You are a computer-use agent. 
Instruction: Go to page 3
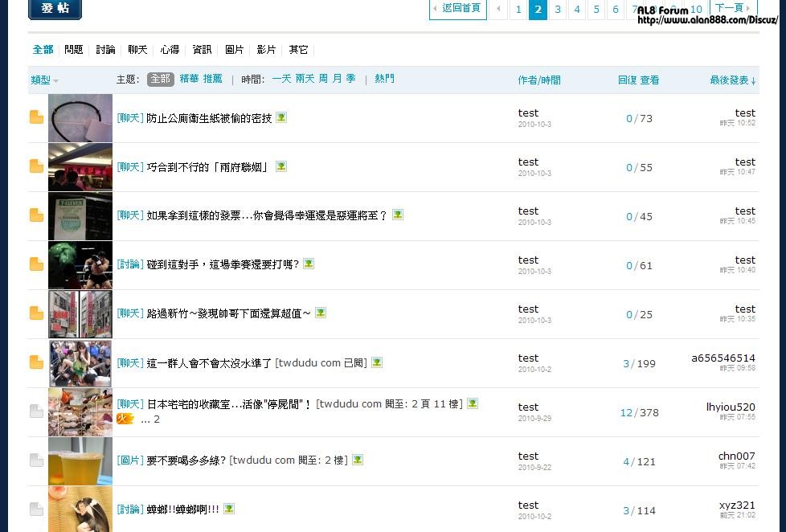tap(558, 9)
